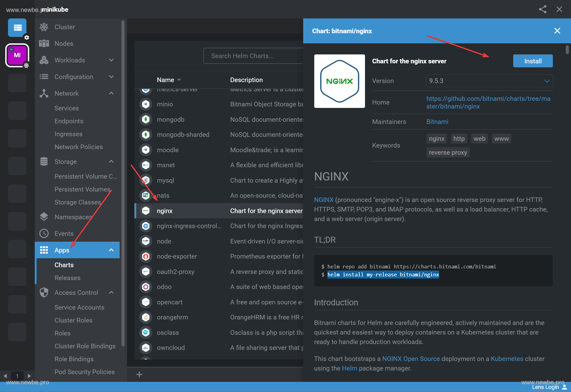Image resolution: width=571 pixels, height=392 pixels.
Task: Select the Namespaces icon
Action: [44, 216]
